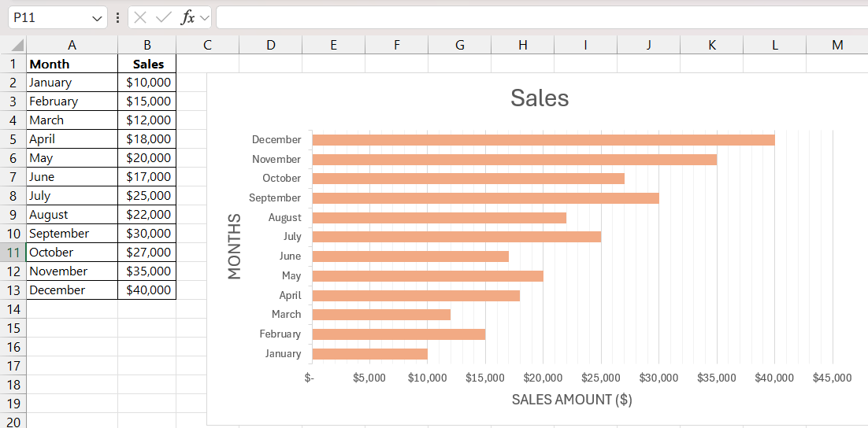Select column K header

tap(712, 46)
